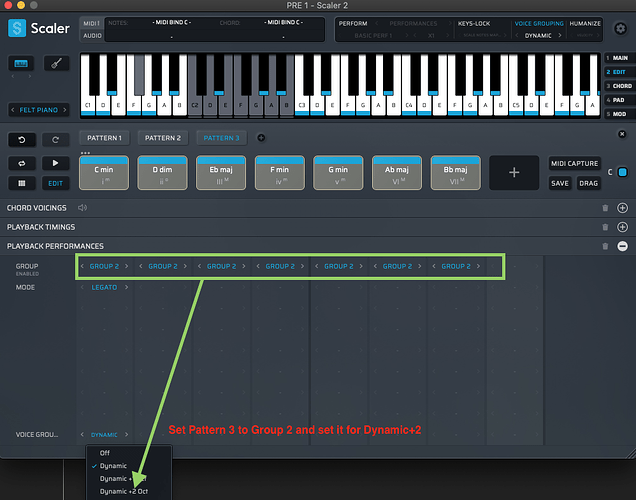
Task: Next group arrow for C min column
Action: click(x=127, y=266)
